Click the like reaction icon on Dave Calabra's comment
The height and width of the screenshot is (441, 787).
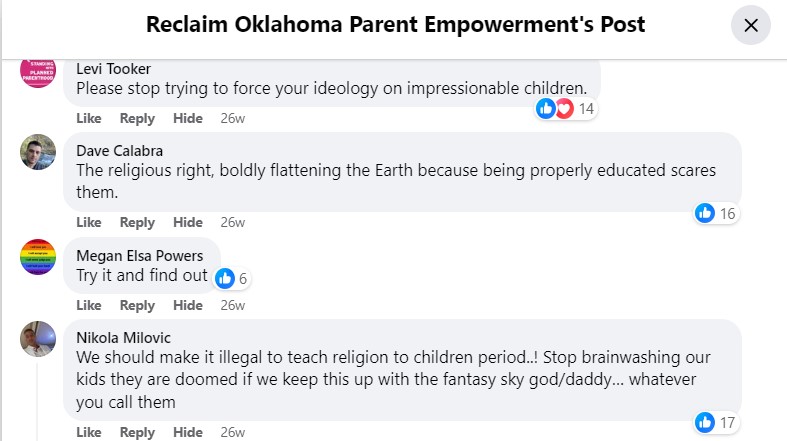pyautogui.click(x=705, y=213)
